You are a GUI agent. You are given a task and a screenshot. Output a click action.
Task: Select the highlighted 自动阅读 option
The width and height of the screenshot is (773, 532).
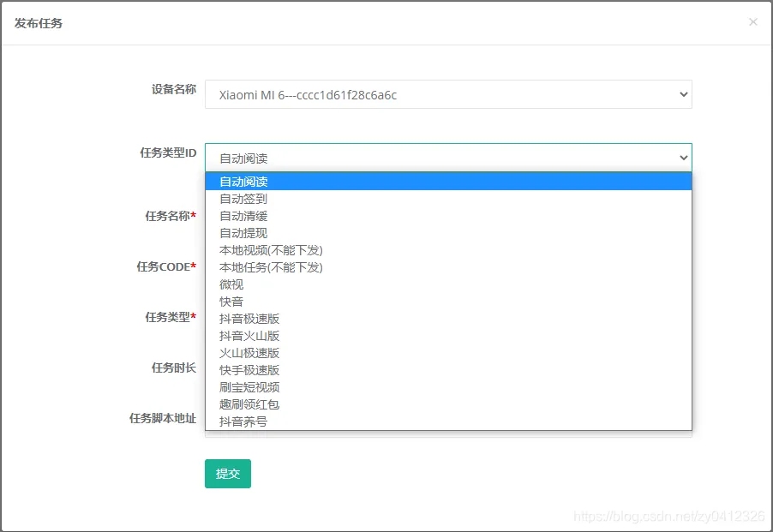pos(448,182)
